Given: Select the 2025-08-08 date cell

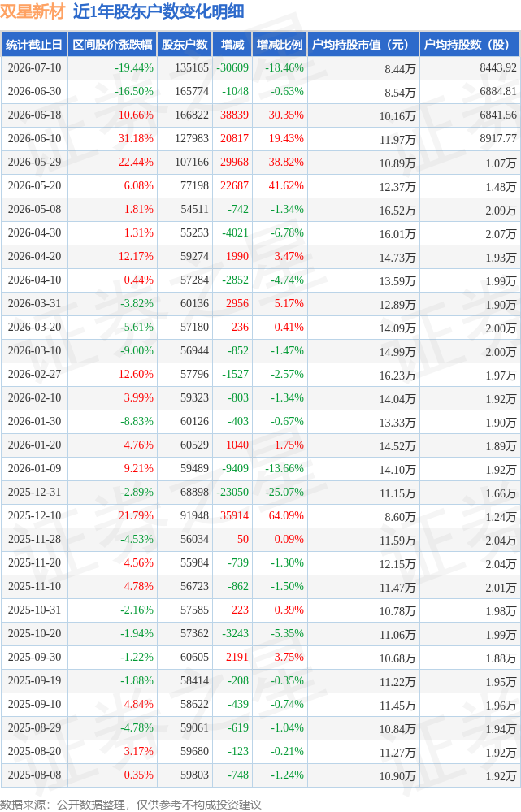Looking at the screenshot, I should pos(34,775).
